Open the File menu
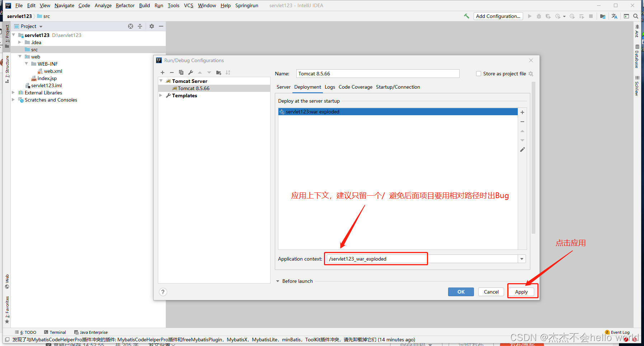Image resolution: width=644 pixels, height=346 pixels. (x=19, y=5)
